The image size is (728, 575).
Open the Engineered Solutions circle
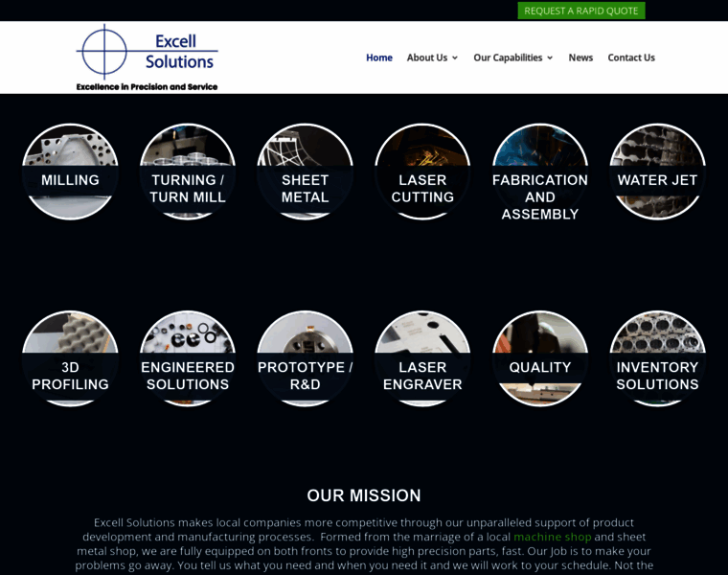click(x=188, y=358)
